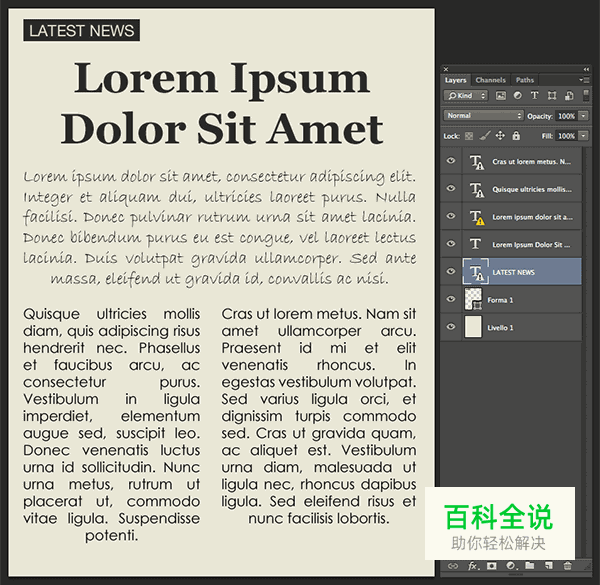600x585 pixels.
Task: Click the fx layer style icon
Action: [x=472, y=566]
